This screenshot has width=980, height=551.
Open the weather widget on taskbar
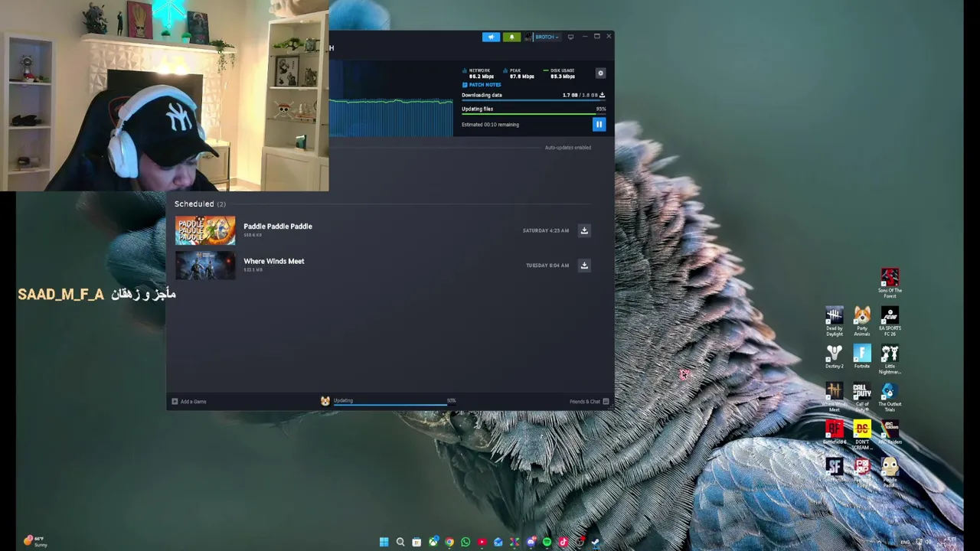pyautogui.click(x=34, y=541)
